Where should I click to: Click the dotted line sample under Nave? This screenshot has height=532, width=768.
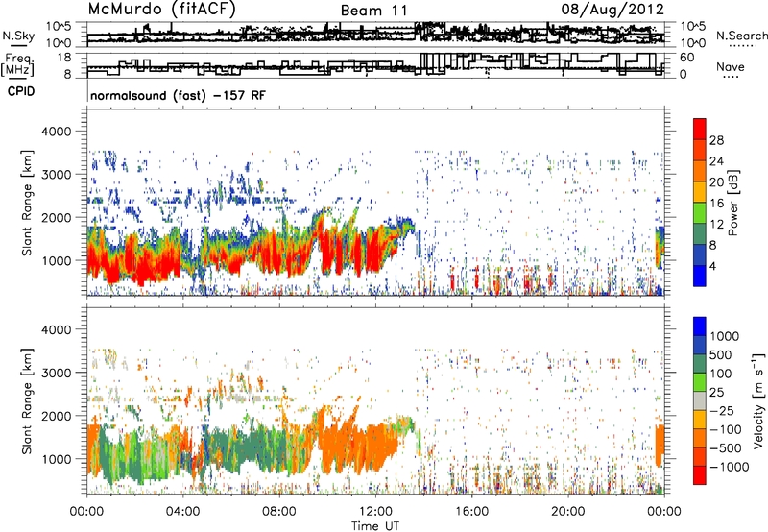coord(731,77)
